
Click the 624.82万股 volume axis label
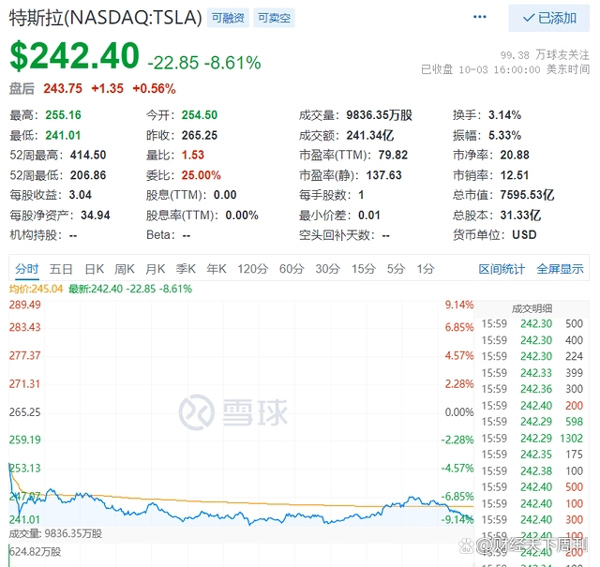(35, 552)
